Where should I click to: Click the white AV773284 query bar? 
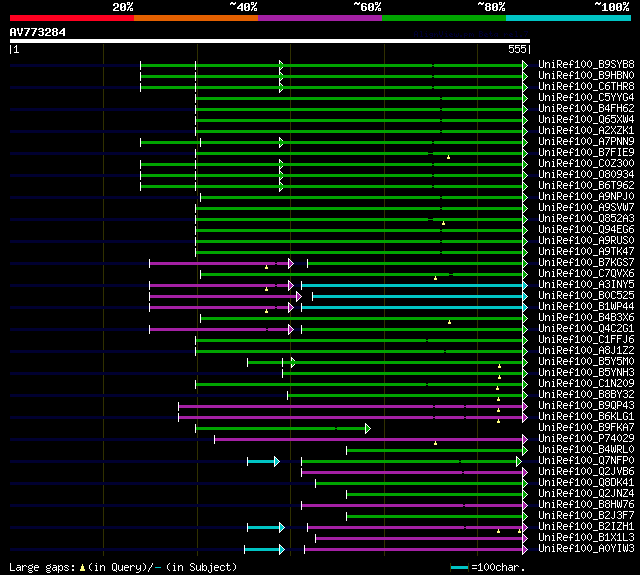point(270,41)
